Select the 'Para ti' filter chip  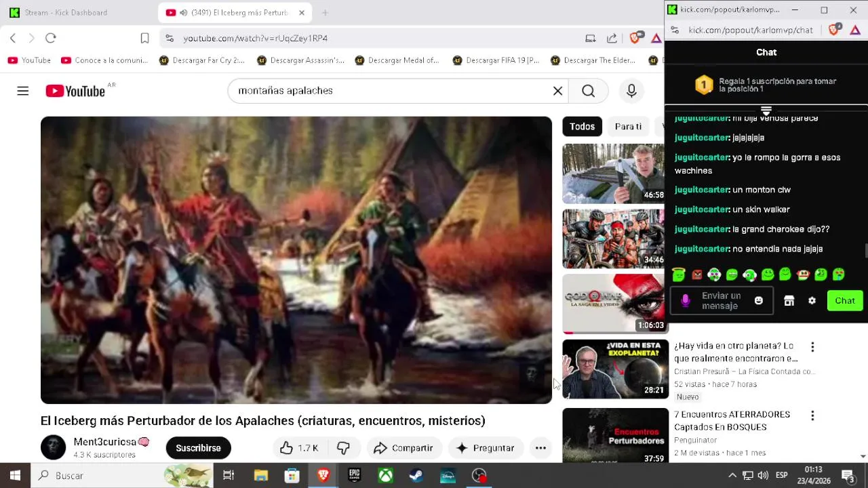628,127
